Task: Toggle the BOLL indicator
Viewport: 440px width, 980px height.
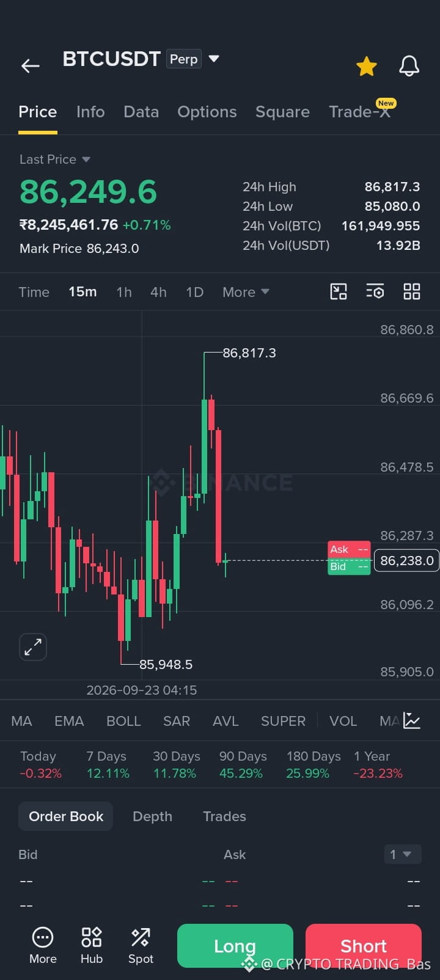Action: [x=123, y=721]
